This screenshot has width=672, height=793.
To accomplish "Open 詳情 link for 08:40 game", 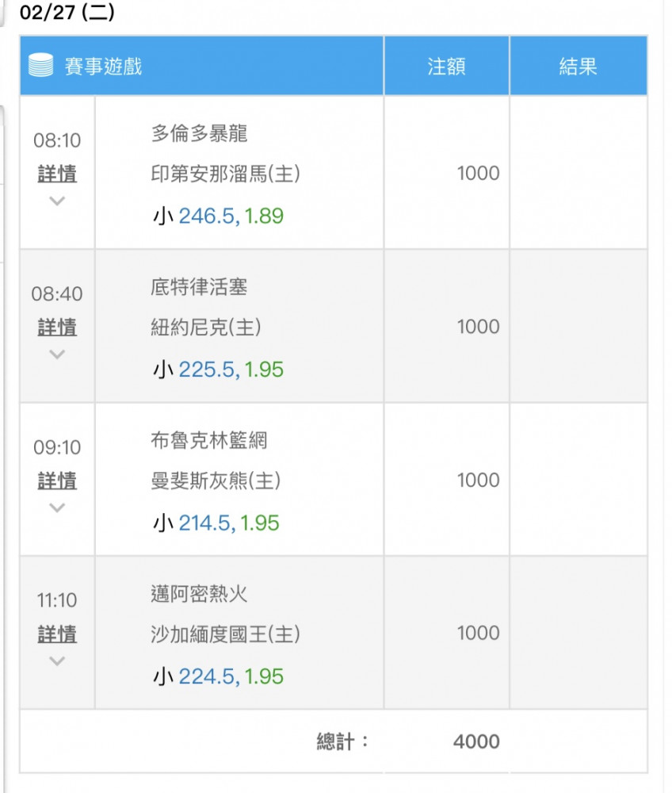I will [57, 327].
